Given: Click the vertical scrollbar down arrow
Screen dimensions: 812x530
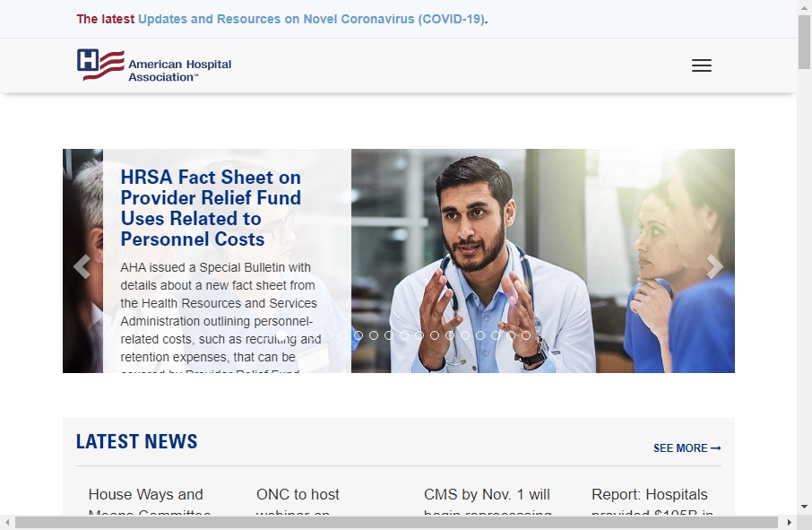Looking at the screenshot, I should pyautogui.click(x=804, y=507).
